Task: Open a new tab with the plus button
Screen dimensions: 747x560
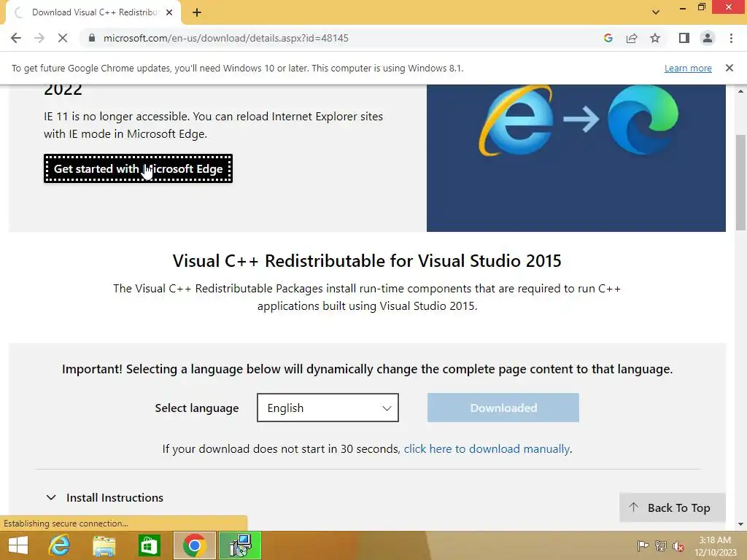Action: [x=197, y=12]
